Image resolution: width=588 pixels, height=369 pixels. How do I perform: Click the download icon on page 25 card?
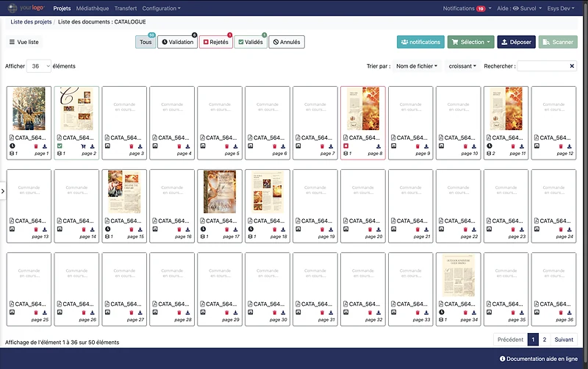45,312
